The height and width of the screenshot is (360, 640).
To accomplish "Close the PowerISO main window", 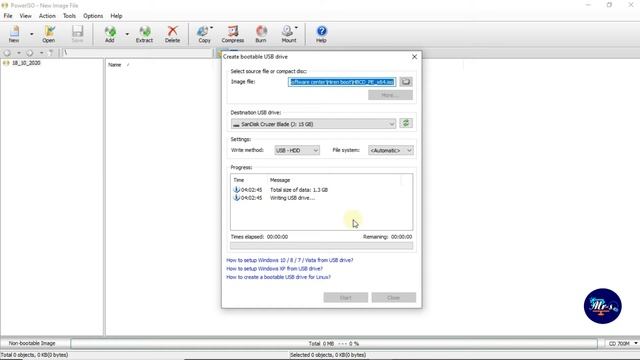I will point(631,5).
